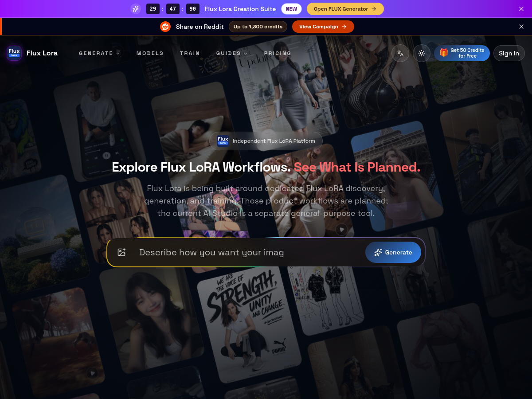
Task: Click the Generate button
Action: pos(393,252)
